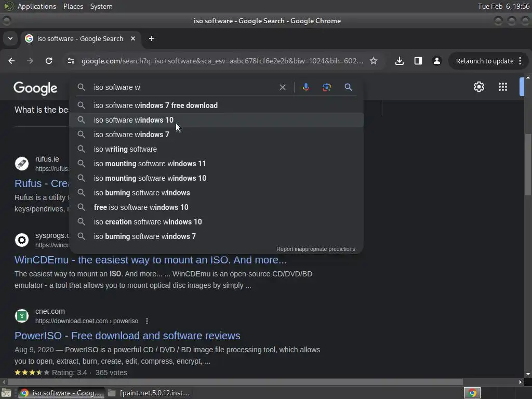Screen dimensions: 532x399
Task: Open the WinCDEmu search result link
Action: click(150, 260)
